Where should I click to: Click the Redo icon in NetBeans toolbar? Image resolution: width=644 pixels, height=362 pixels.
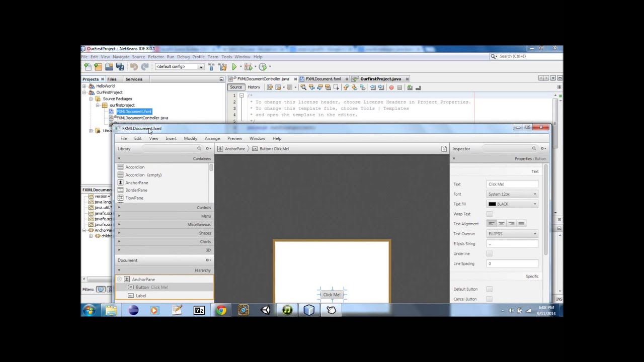click(144, 66)
